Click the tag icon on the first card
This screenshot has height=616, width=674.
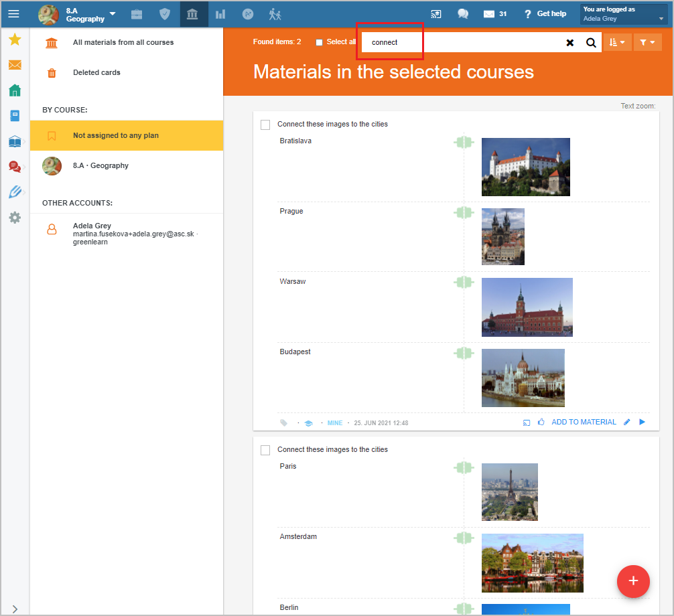pos(283,423)
